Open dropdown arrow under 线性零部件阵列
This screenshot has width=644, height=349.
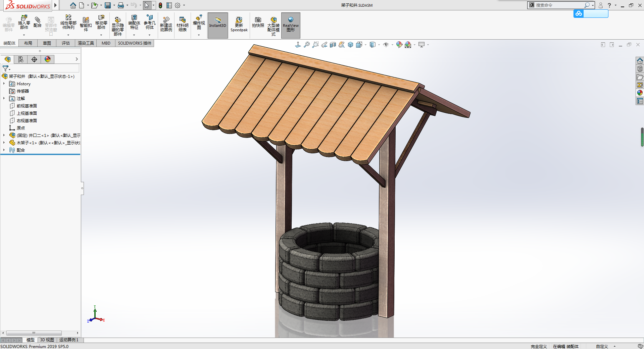click(x=68, y=35)
